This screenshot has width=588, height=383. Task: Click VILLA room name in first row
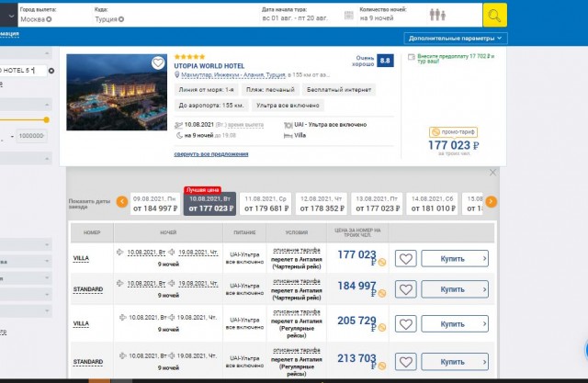[x=81, y=259]
